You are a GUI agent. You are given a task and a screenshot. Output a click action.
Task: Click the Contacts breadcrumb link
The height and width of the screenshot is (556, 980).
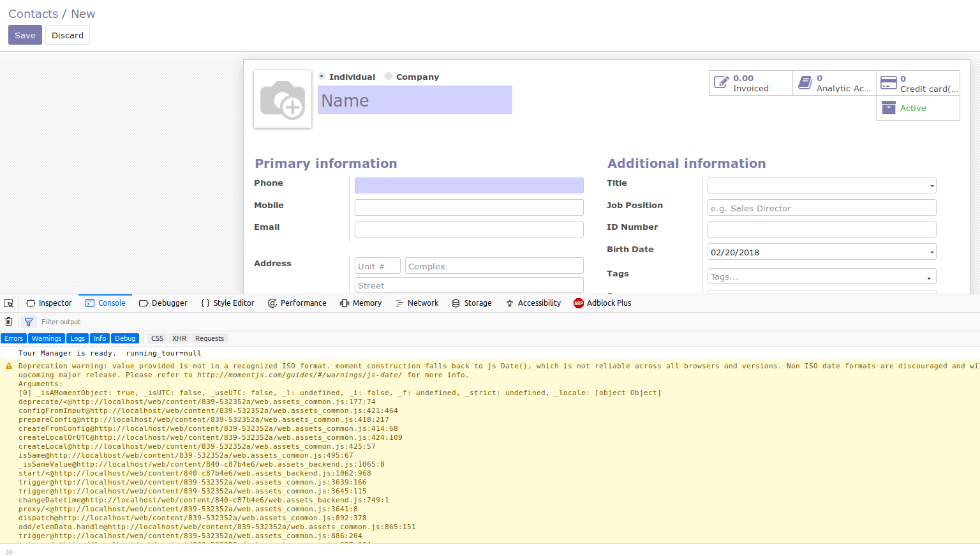coord(33,13)
